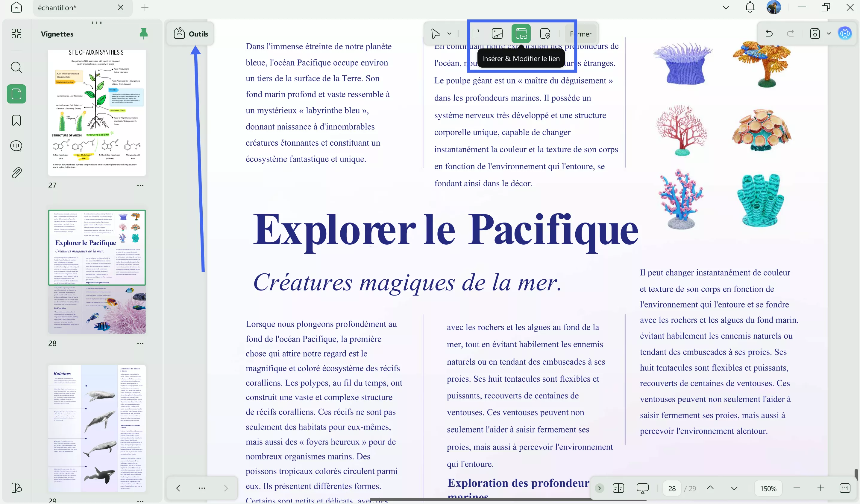Screen dimensions: 860x504
Task: Switch to dual-page view mode
Action: 618,488
